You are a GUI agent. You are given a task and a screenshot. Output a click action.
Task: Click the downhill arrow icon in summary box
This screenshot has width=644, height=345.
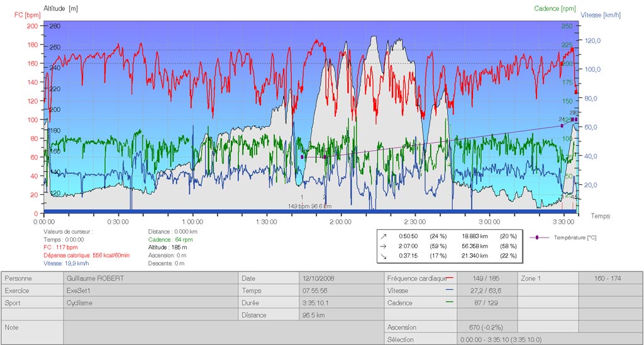pos(382,256)
